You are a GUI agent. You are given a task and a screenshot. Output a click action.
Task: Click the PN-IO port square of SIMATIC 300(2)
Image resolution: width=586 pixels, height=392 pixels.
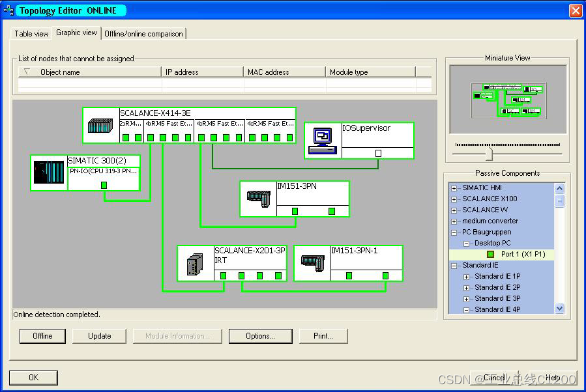pos(104,185)
